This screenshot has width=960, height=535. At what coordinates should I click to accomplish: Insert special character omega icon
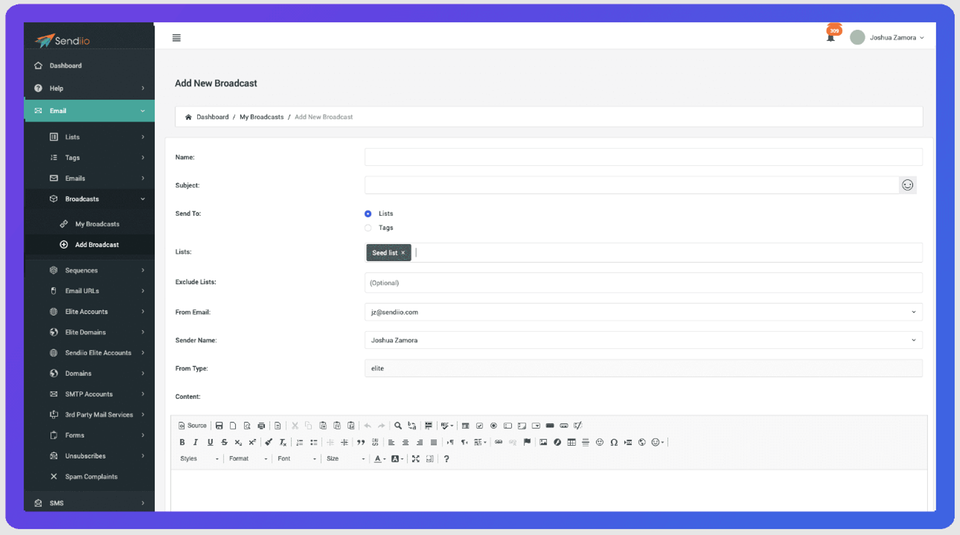tap(613, 442)
